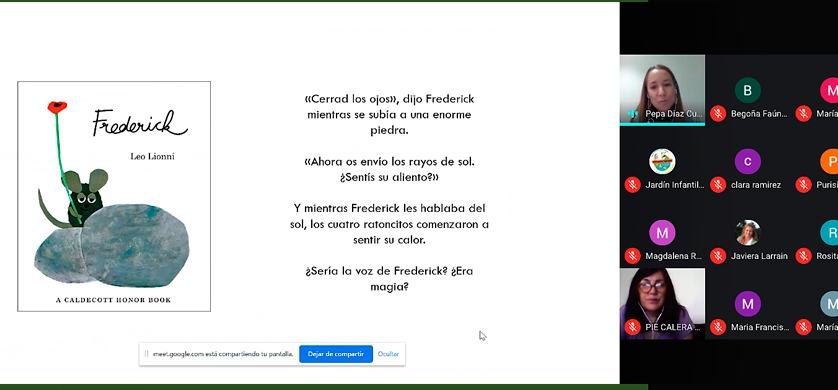Click the purple M avatar of Maria Francis
Image resolution: width=838 pixels, height=390 pixels.
pos(748,304)
